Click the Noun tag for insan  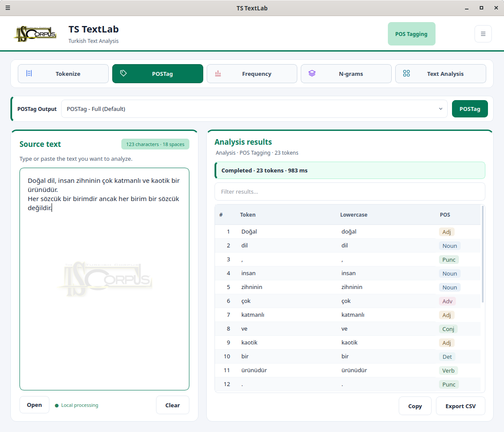(449, 273)
